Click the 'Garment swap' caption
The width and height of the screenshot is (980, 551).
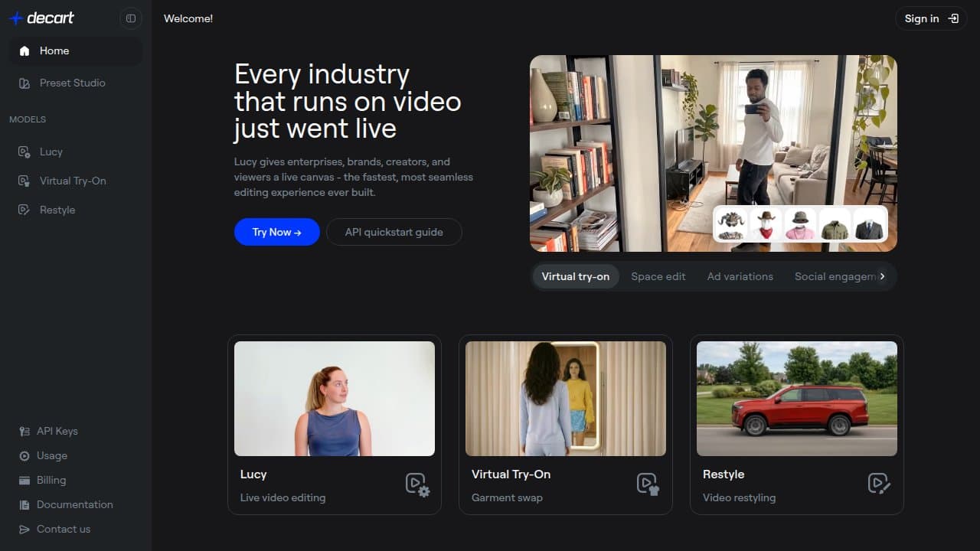507,497
